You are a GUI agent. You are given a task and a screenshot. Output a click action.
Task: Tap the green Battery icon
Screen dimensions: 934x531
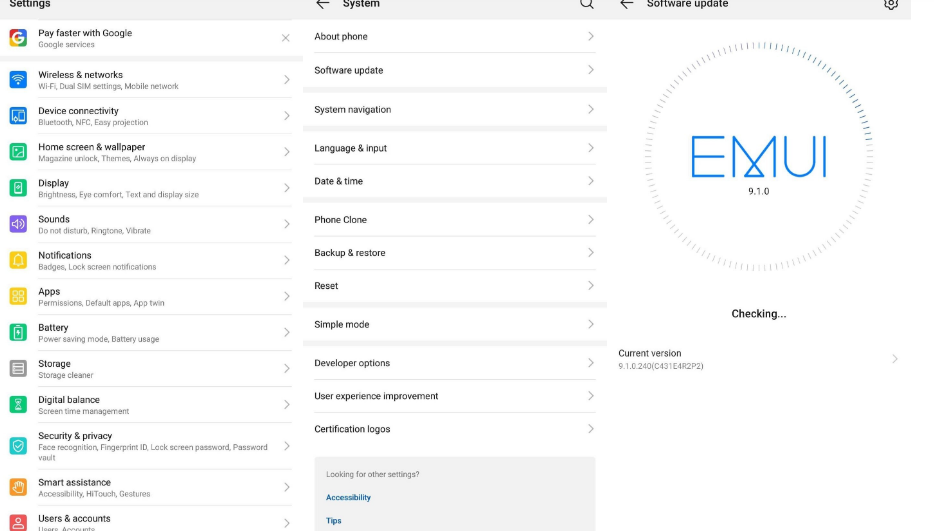(x=18, y=332)
